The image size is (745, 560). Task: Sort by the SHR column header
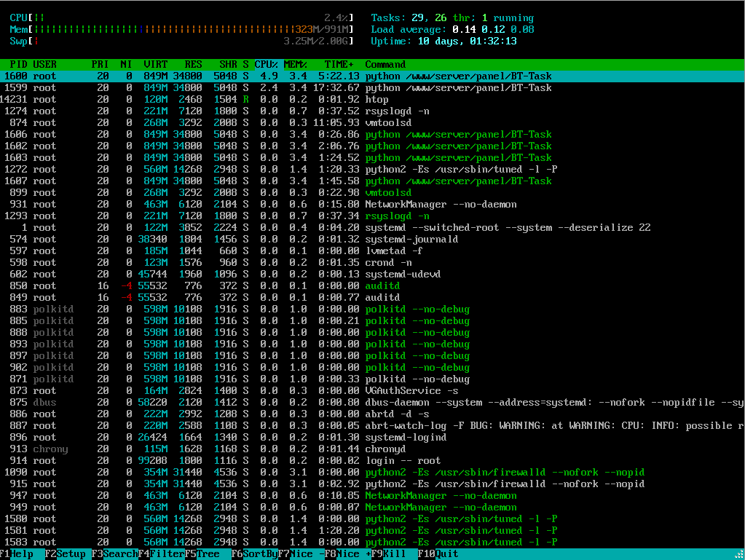(228, 64)
